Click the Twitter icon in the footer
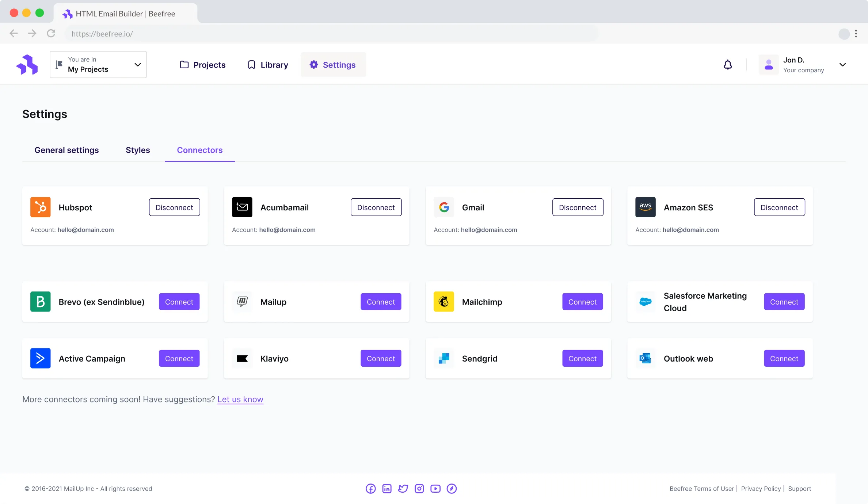The width and height of the screenshot is (868, 504). [x=403, y=488]
